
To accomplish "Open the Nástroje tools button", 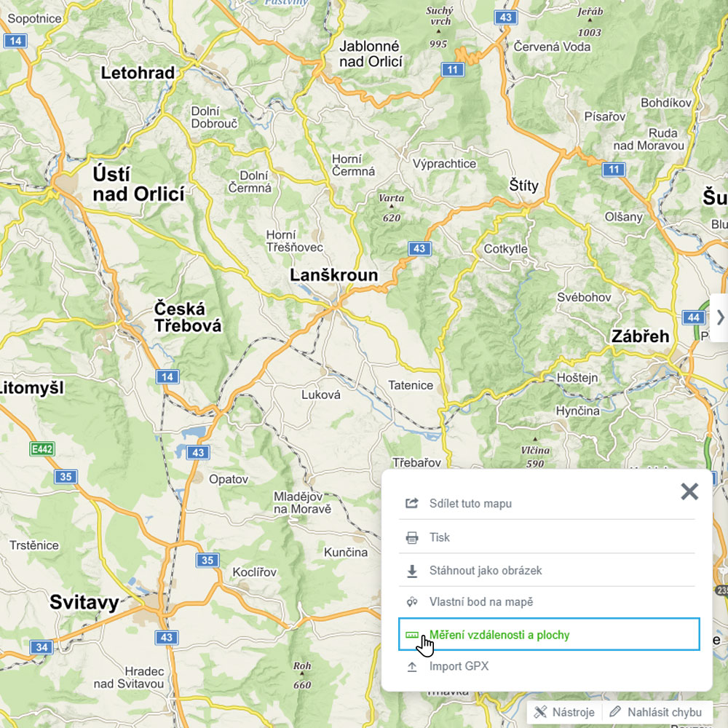I will tap(564, 712).
